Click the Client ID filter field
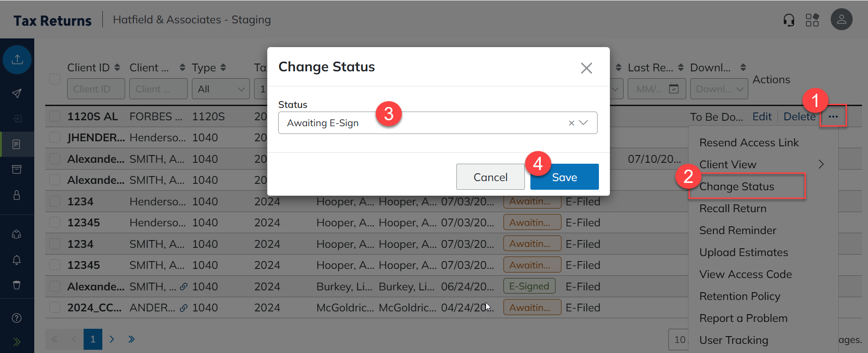This screenshot has height=353, width=868. 96,89
